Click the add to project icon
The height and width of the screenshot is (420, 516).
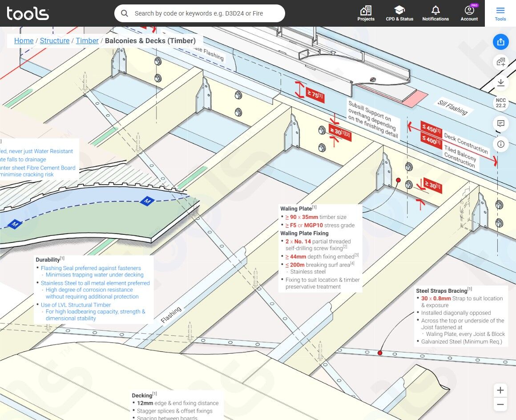point(500,62)
